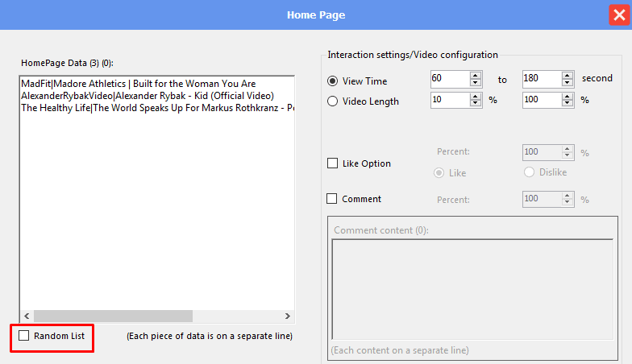Click the horizontal scrollbar thumb of data list

coord(113,316)
